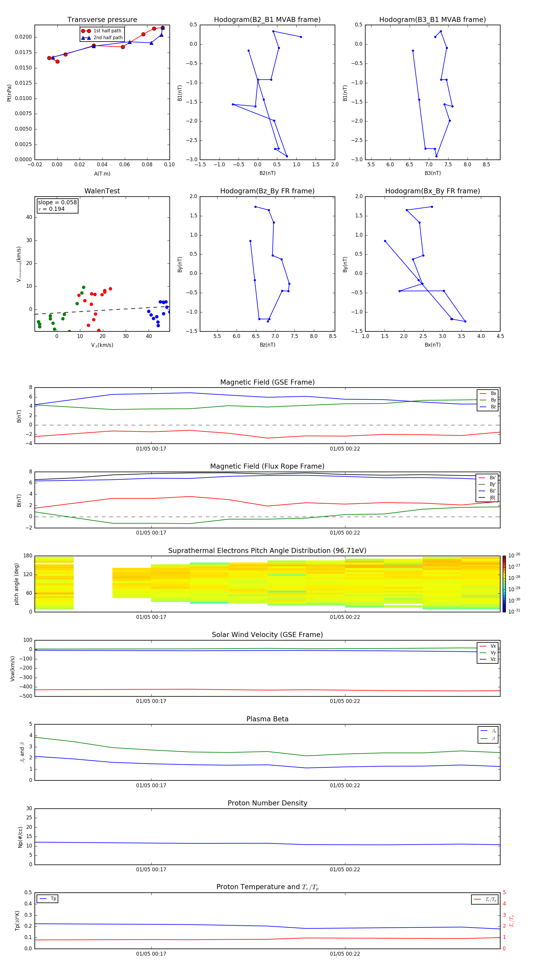The height and width of the screenshot is (980, 535).
Task: Click '01/05 00:17' tick under Plasma Beta plot
Action: pos(151,785)
